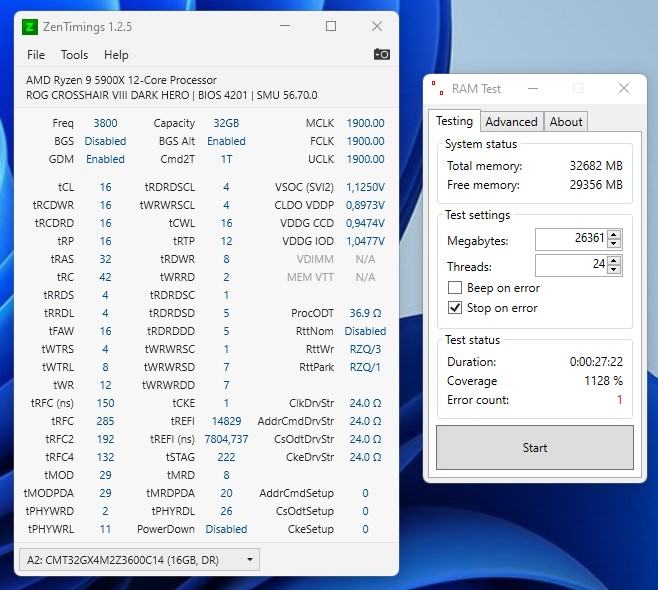This screenshot has height=590, width=658.
Task: Click the PowerDown value Disabled
Action: pyautogui.click(x=226, y=530)
